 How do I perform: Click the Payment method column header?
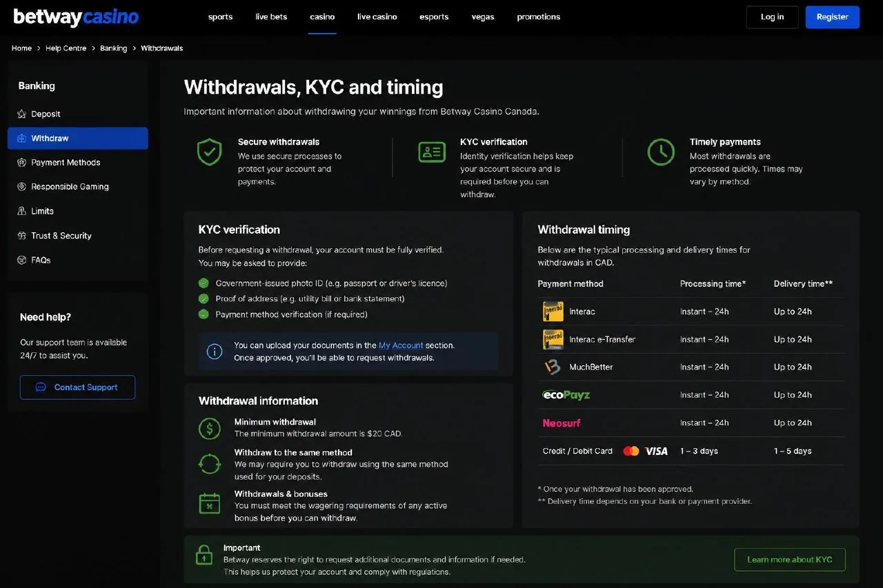[x=571, y=284]
